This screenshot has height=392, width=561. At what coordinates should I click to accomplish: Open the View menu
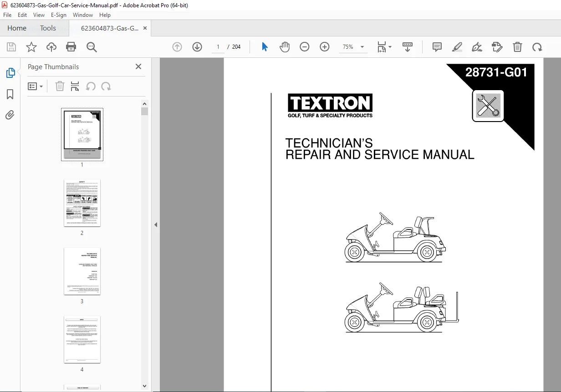(x=39, y=15)
